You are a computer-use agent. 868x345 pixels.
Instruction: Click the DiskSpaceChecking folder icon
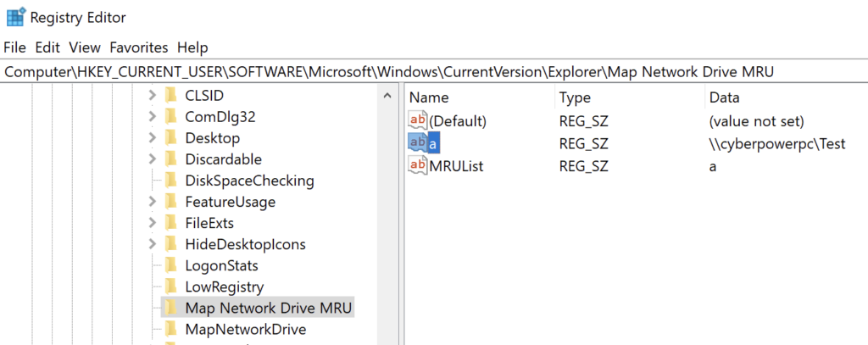coord(170,181)
